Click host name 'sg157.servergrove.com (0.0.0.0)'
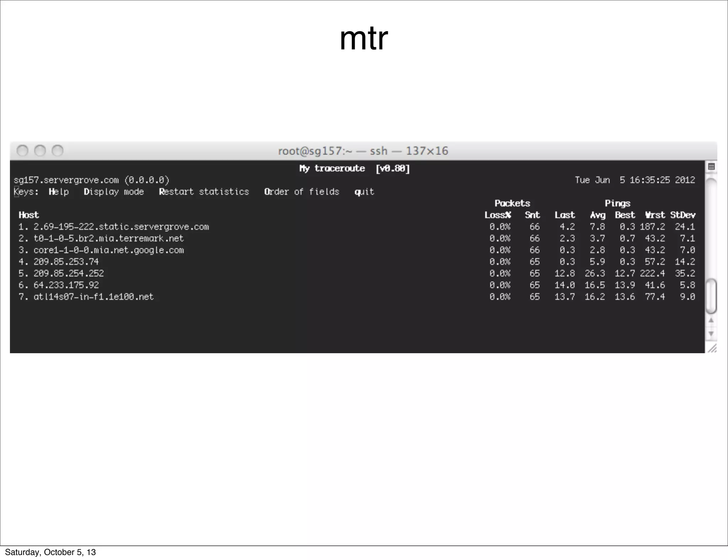This screenshot has width=728, height=560. [x=92, y=180]
